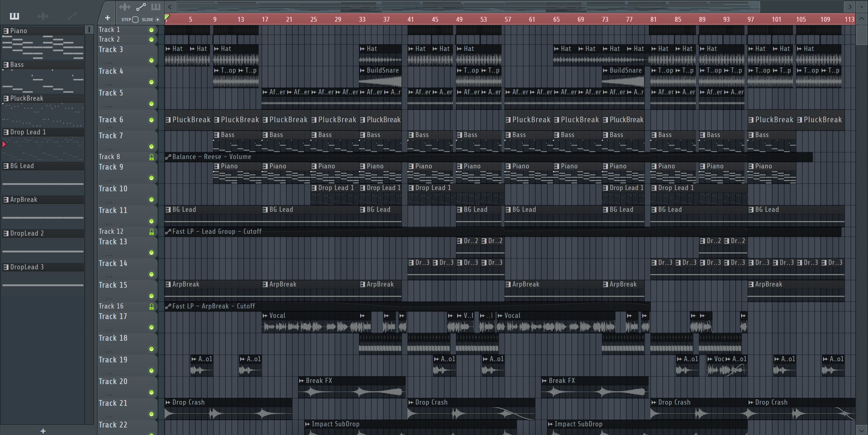Click the automation icon of Fast LP - Lead Group - Cutoff
The height and width of the screenshot is (435, 868).
[168, 232]
